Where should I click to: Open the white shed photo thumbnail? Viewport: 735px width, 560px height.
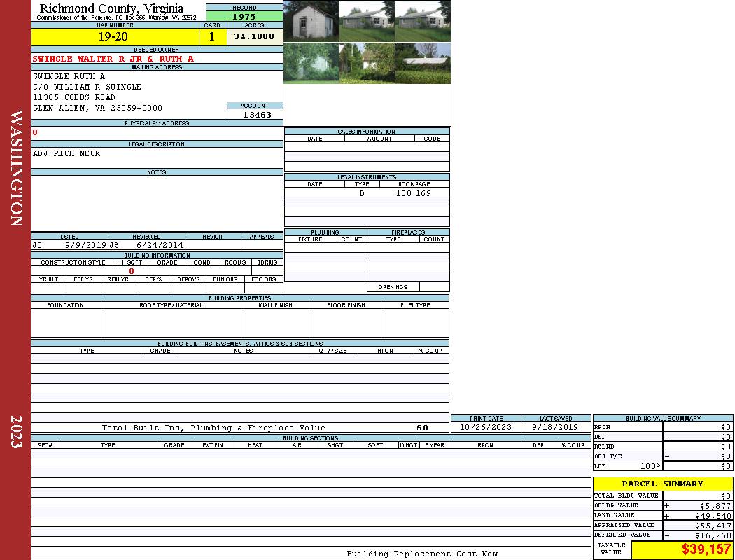pos(311,21)
